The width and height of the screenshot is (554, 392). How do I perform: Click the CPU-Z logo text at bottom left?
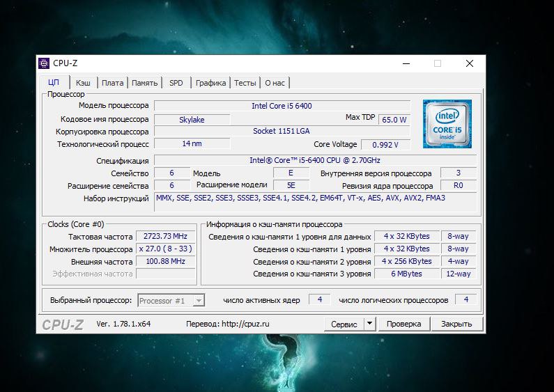[63, 325]
